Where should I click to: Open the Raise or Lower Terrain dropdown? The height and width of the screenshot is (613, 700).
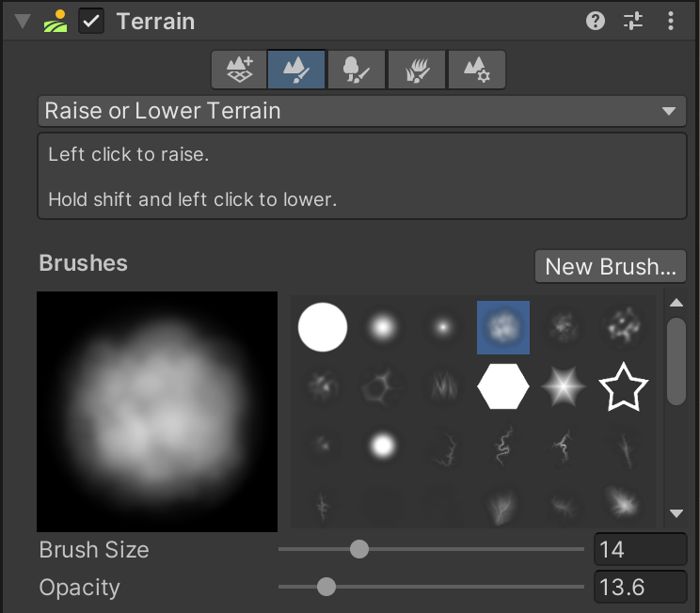tap(361, 111)
